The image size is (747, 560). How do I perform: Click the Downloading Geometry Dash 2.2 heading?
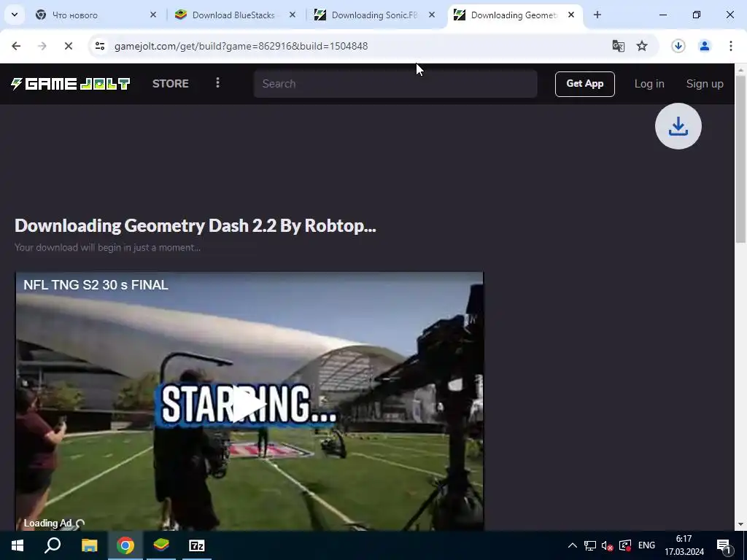pyautogui.click(x=196, y=226)
